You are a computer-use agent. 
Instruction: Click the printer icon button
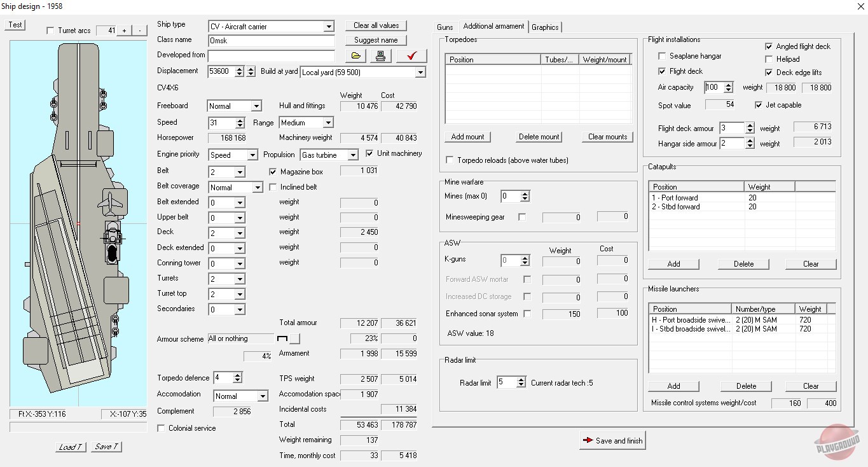[380, 56]
